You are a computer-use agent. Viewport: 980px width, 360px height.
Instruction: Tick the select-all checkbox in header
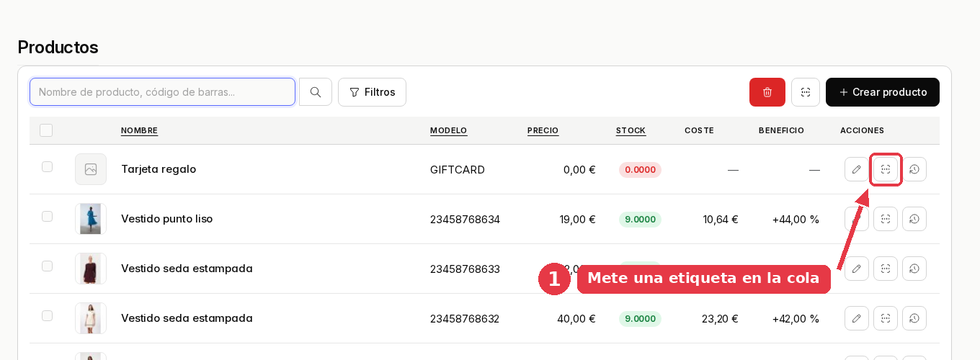click(46, 130)
